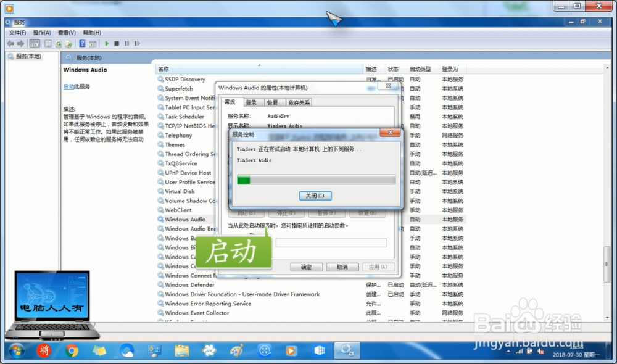Click the Services gear icon on taskbar
This screenshot has height=364, width=617.
347,350
